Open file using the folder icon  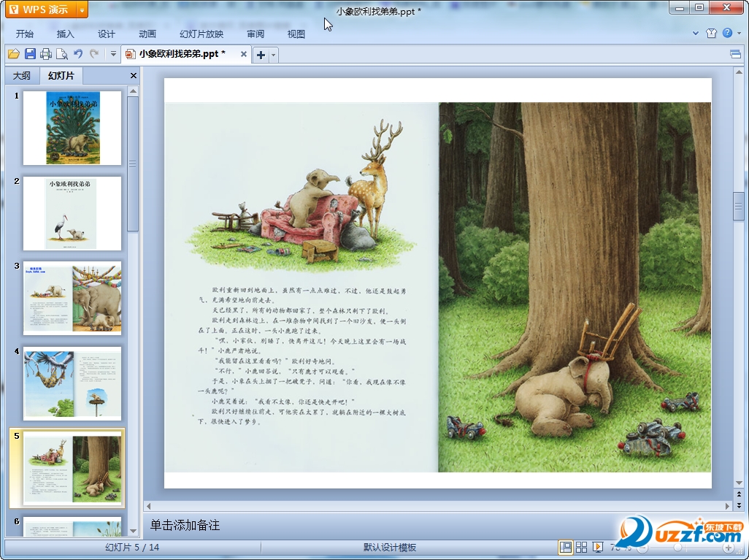pos(13,54)
